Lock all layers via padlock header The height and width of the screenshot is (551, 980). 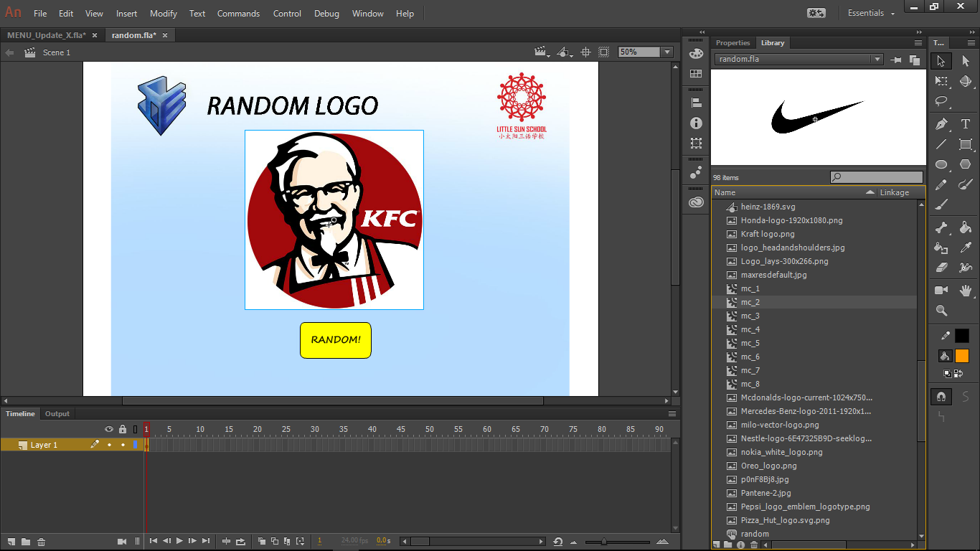click(123, 429)
